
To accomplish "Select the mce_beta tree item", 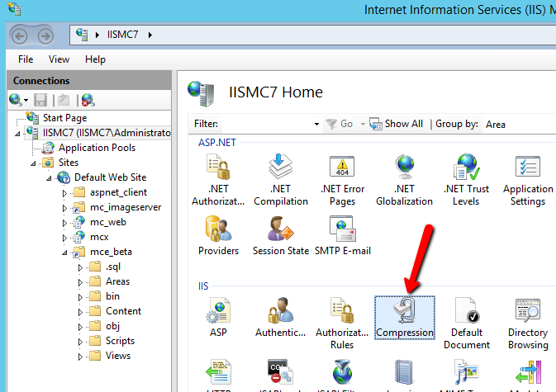I will 111,252.
